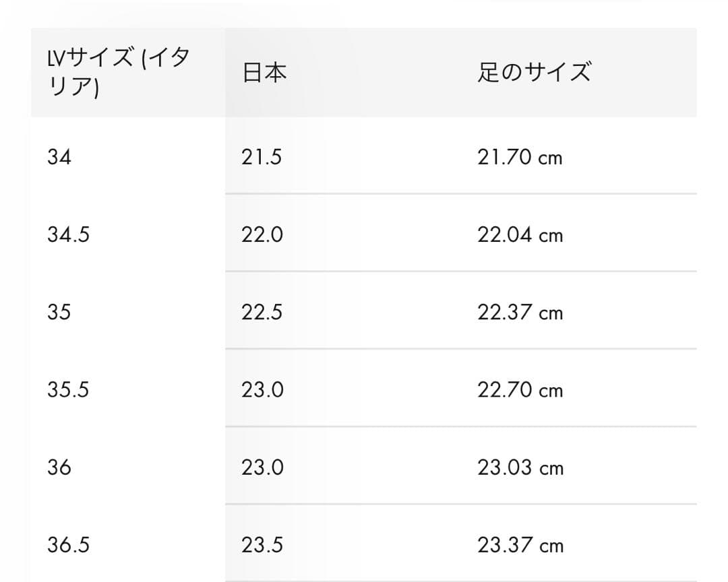Select the 22.37 cm foot size

point(520,313)
